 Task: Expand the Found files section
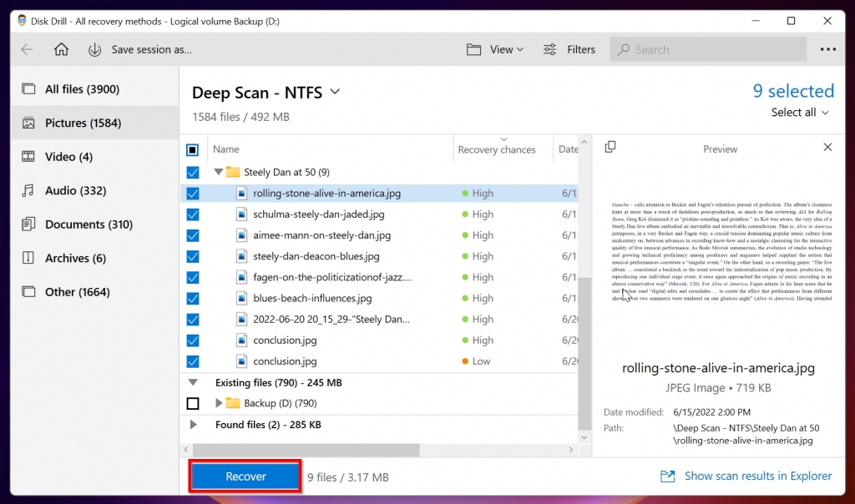click(193, 424)
